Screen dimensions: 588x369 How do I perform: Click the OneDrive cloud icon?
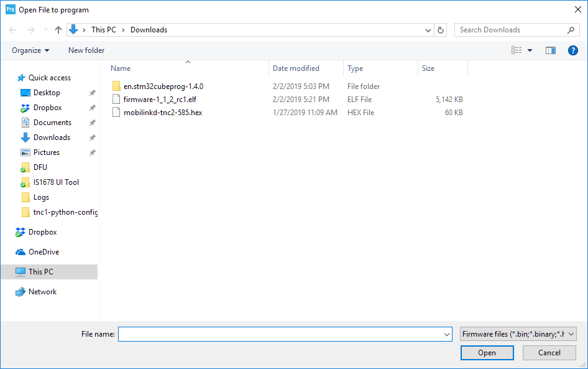pyautogui.click(x=21, y=252)
